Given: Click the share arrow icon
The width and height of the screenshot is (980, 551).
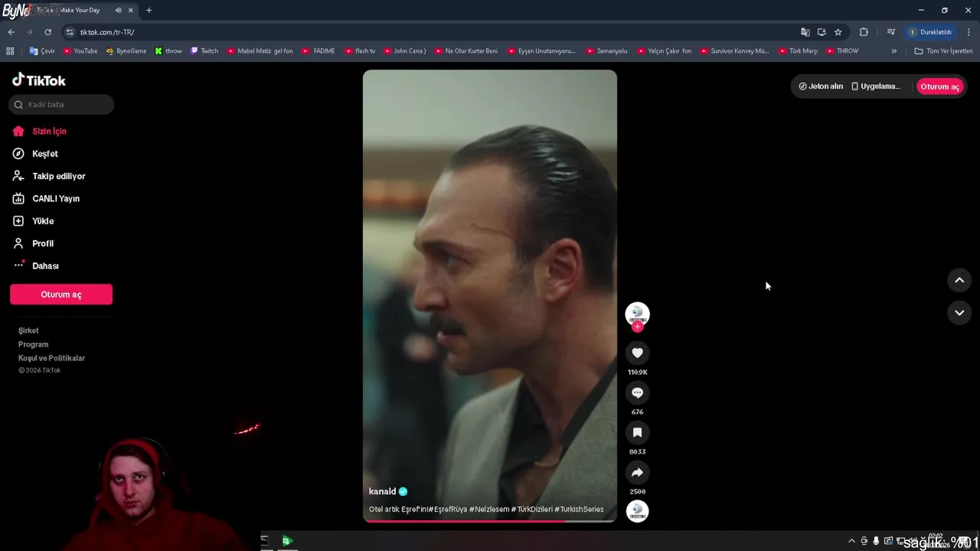Looking at the screenshot, I should pos(637,472).
